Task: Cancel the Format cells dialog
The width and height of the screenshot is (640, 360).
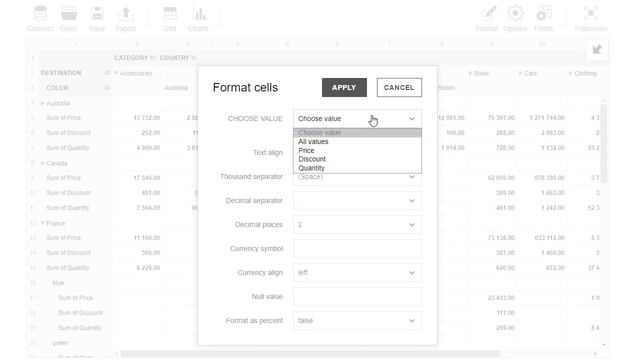Action: (399, 87)
